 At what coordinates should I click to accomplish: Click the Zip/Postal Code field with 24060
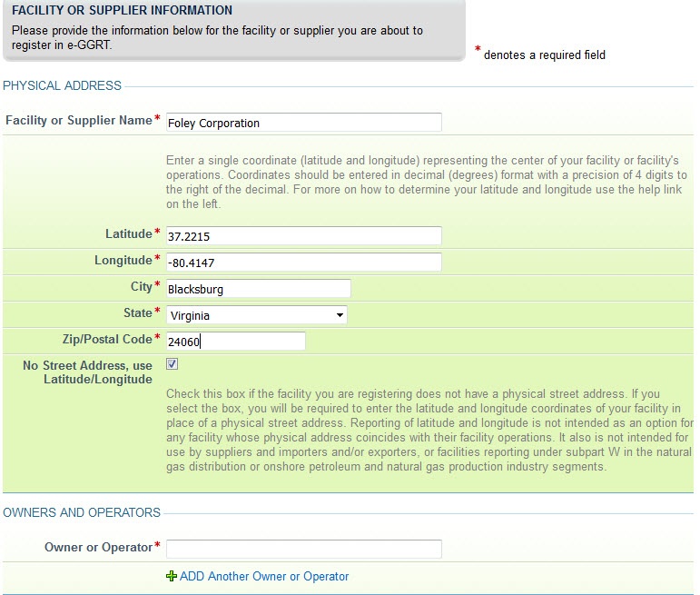click(x=236, y=342)
